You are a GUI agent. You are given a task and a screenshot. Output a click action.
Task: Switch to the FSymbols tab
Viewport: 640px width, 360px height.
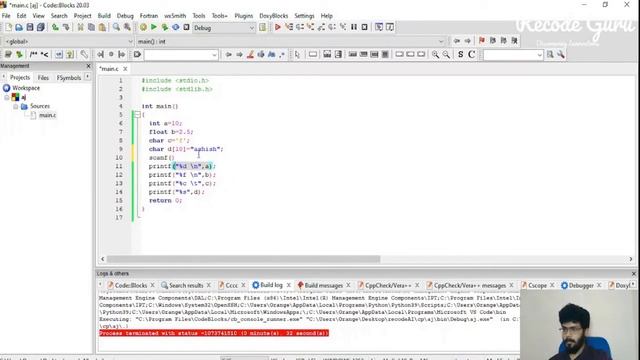click(69, 78)
